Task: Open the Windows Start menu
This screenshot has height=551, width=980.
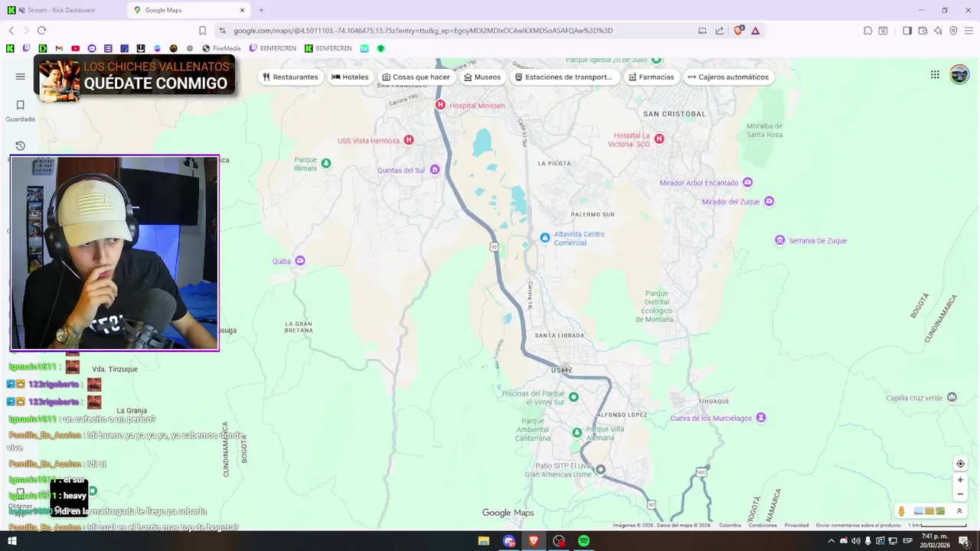Action: click(11, 541)
